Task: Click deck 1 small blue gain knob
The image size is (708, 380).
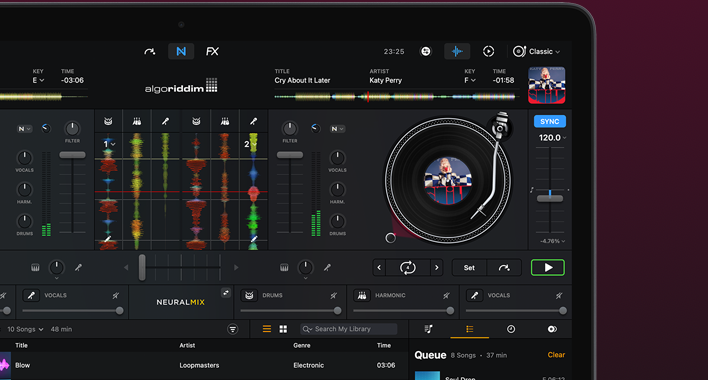Action: [46, 129]
